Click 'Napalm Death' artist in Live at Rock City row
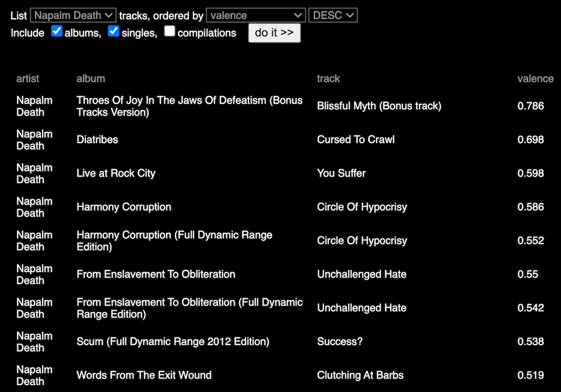Viewport: 561px width, 392px height. 34,174
